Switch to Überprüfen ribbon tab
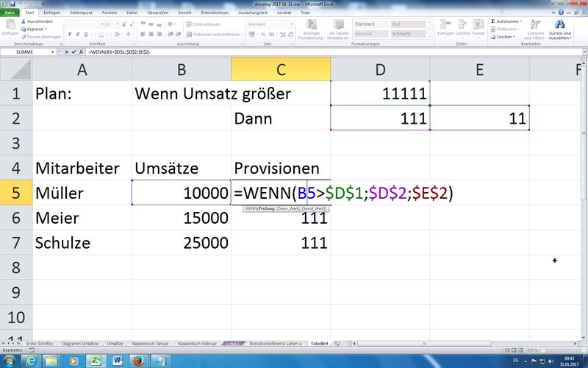This screenshot has width=588, height=368. coord(157,13)
